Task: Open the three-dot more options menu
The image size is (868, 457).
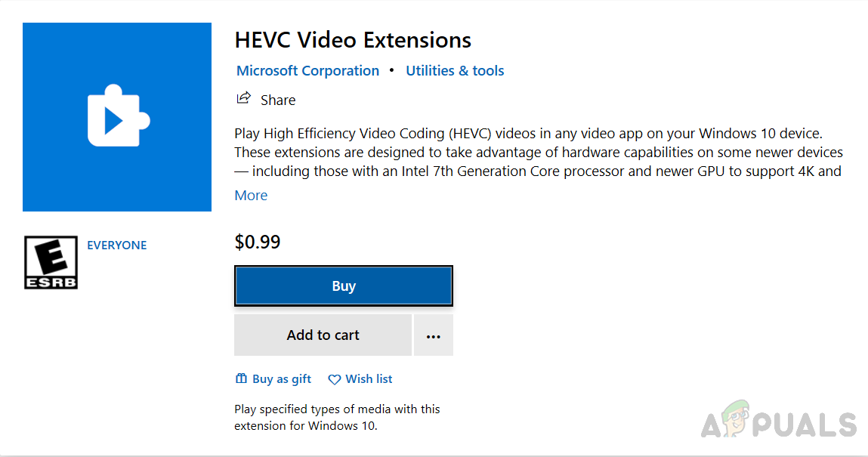Action: [x=433, y=335]
